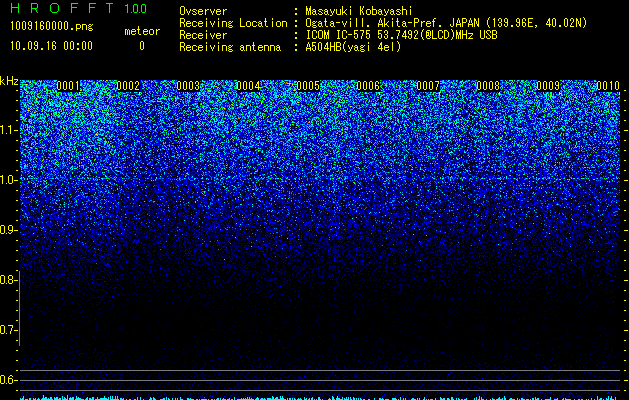Click the Receiving Location label

tap(233, 23)
